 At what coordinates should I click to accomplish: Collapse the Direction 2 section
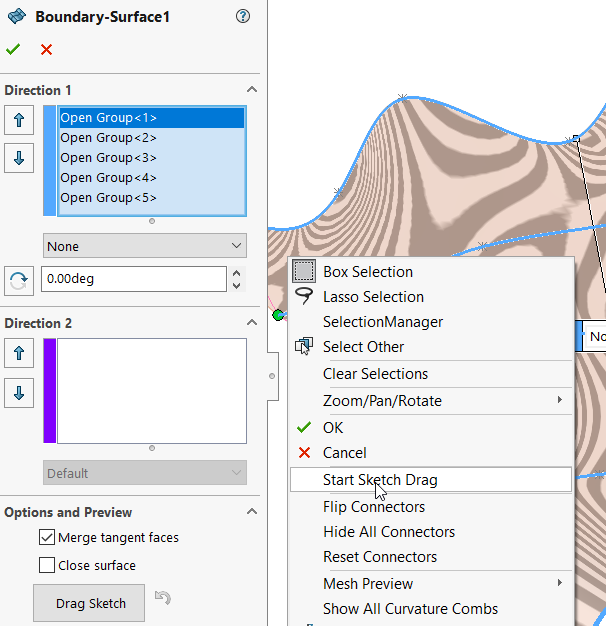click(x=252, y=322)
